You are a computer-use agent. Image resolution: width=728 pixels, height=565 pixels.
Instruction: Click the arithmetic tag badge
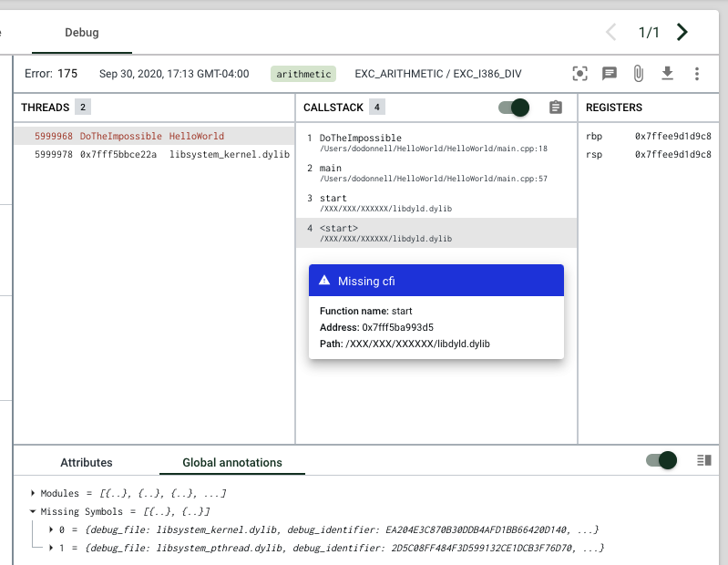tap(302, 74)
